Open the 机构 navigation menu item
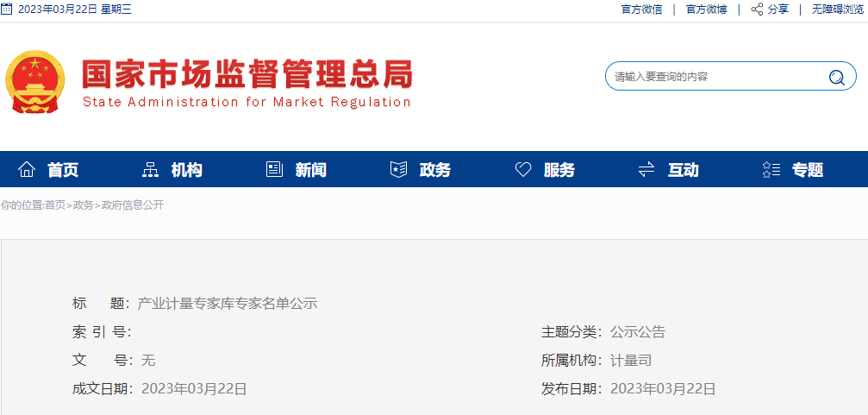The height and width of the screenshot is (415, 868). [x=186, y=170]
